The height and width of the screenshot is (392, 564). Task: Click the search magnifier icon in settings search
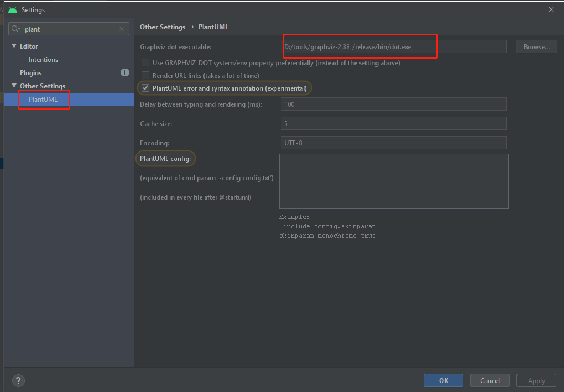point(15,29)
